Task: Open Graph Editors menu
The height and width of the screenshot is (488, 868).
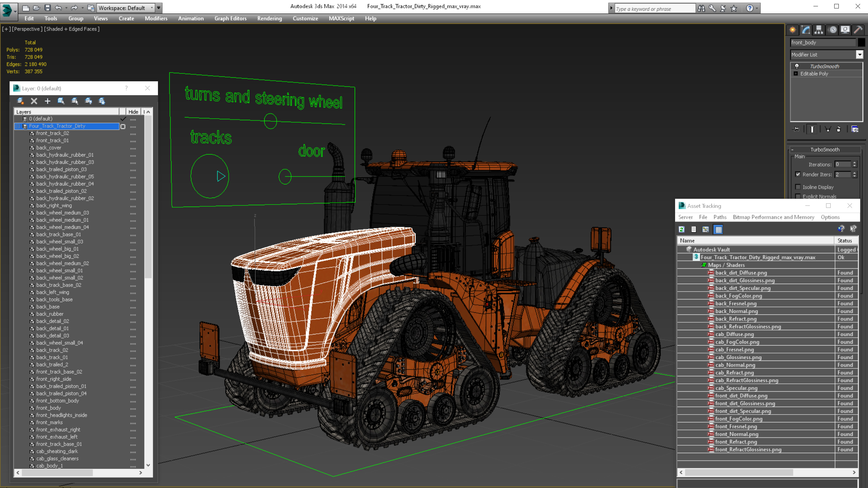Action: (231, 18)
